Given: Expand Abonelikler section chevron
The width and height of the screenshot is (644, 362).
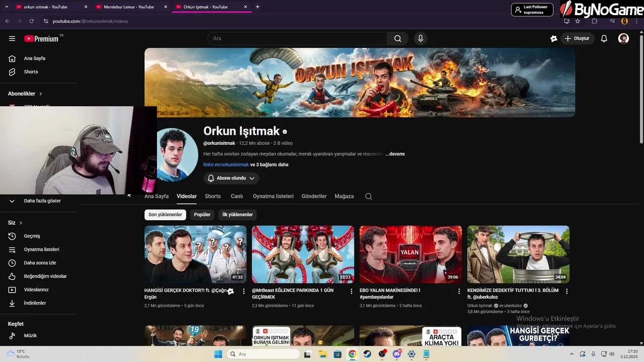Looking at the screenshot, I should [41, 94].
